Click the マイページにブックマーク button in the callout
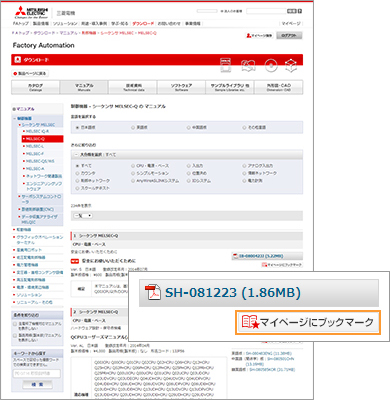This screenshot has height=400, width=390. pyautogui.click(x=308, y=322)
